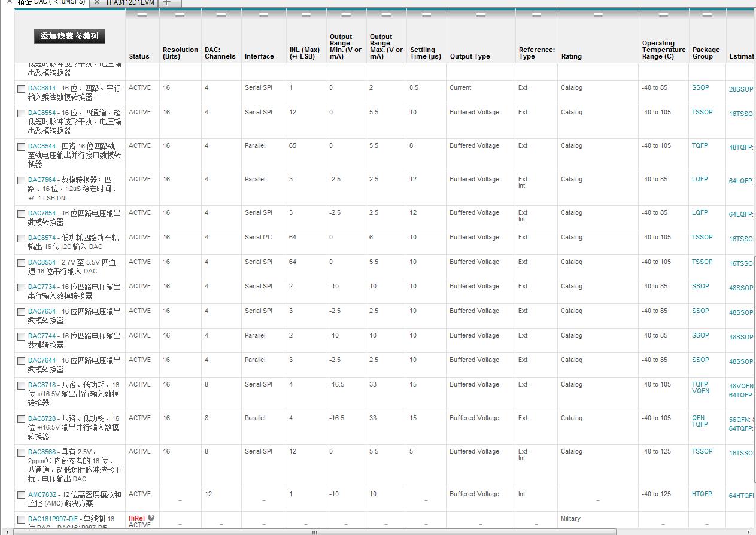Viewport: 756px width, 535px height.
Task: Click the QFN package link in DAC8728 row
Action: tap(699, 418)
